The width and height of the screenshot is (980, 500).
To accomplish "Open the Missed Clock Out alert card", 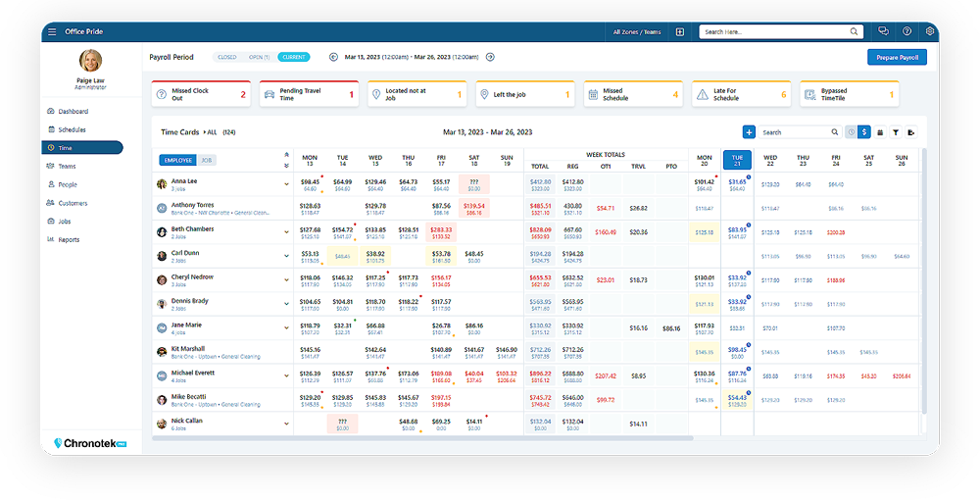I will coord(200,94).
